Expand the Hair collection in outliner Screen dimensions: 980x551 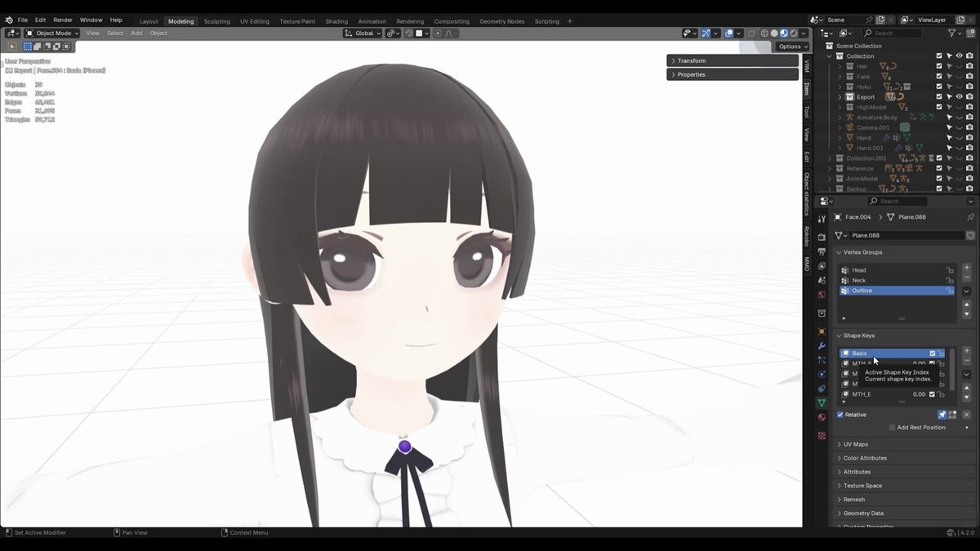pyautogui.click(x=840, y=66)
